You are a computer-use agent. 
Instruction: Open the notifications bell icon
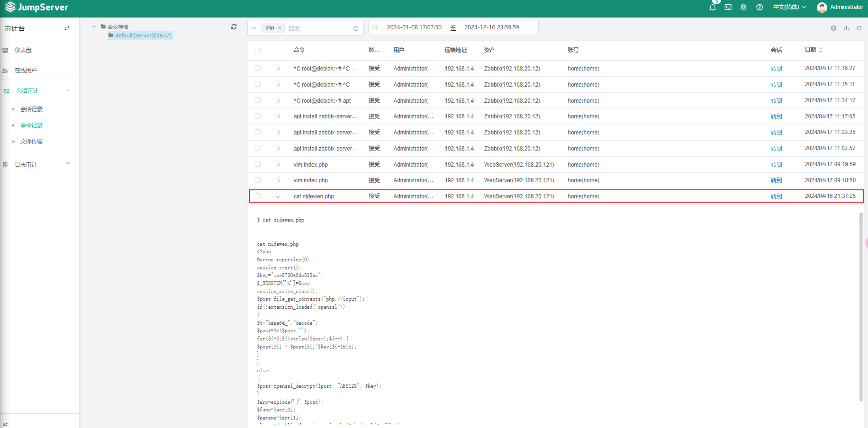pyautogui.click(x=713, y=7)
